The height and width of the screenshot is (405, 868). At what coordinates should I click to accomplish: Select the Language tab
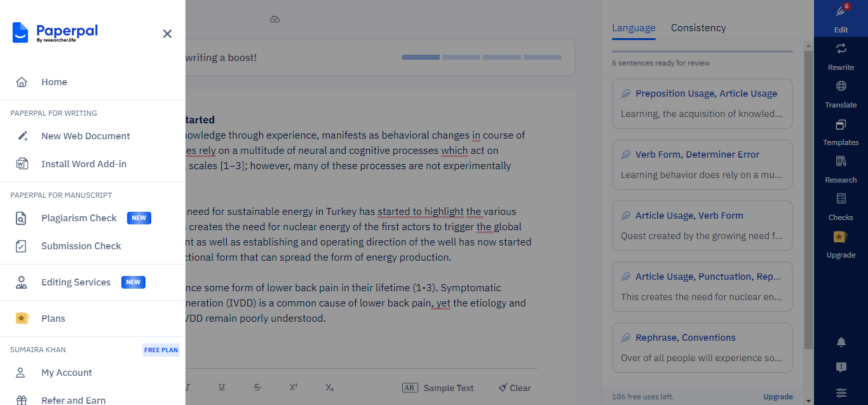(x=634, y=28)
